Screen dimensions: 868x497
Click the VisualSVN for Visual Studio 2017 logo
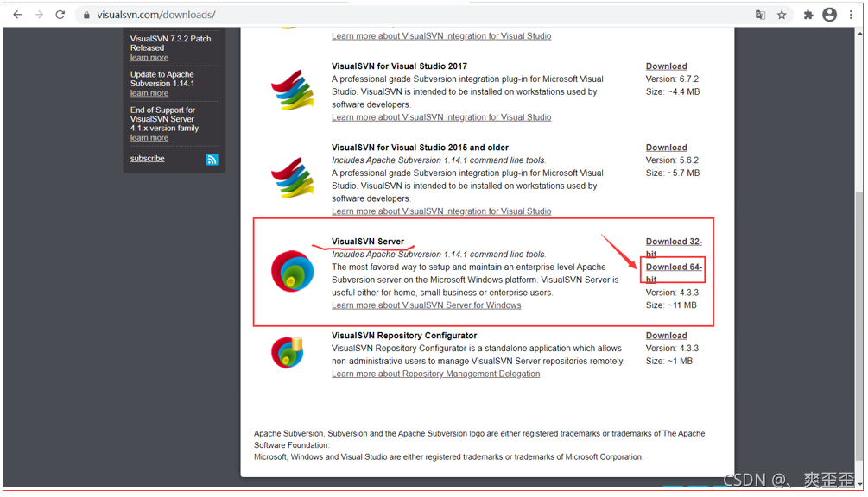point(293,90)
